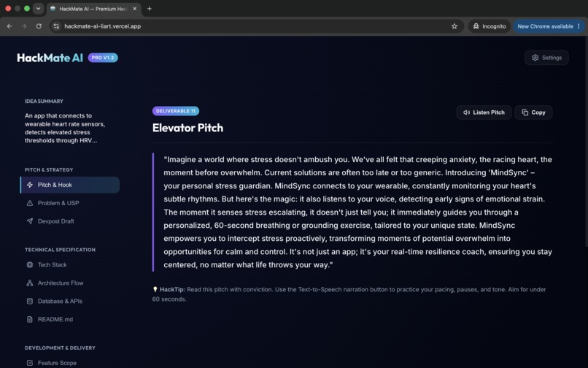Viewport: 588px width, 368px height.
Task: Open Feature Scope section
Action: point(70,363)
